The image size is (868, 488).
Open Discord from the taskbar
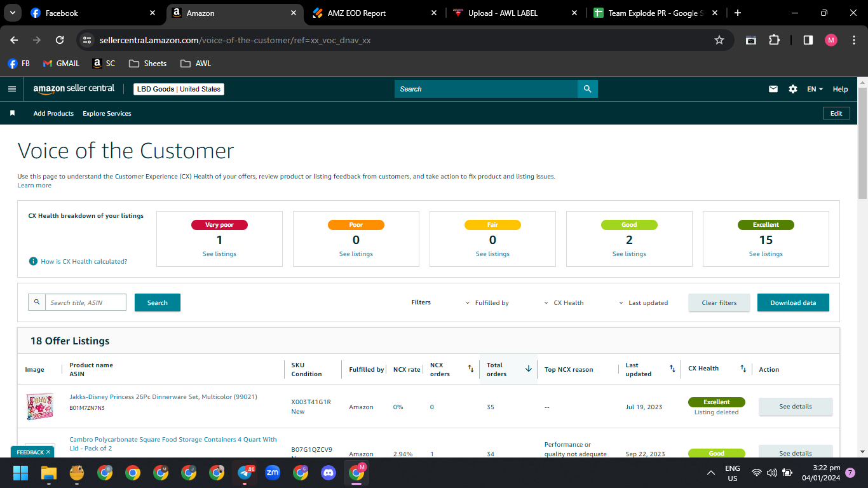pyautogui.click(x=329, y=473)
